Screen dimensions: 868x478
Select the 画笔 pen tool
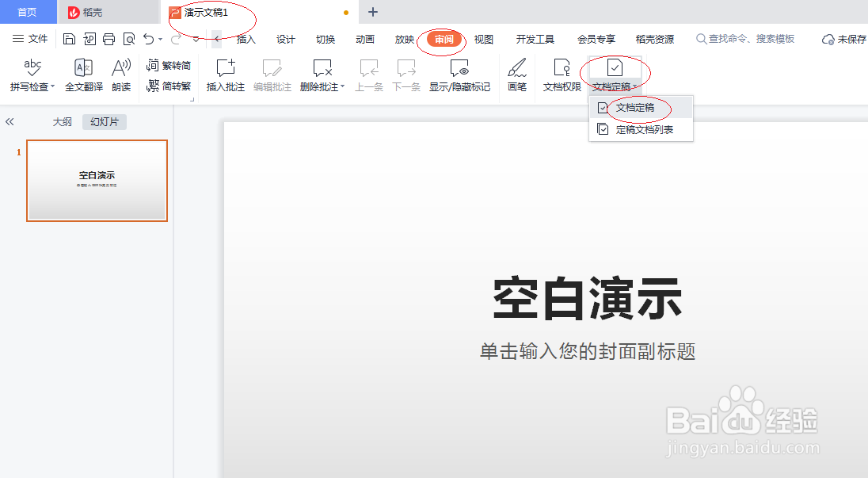[x=517, y=75]
